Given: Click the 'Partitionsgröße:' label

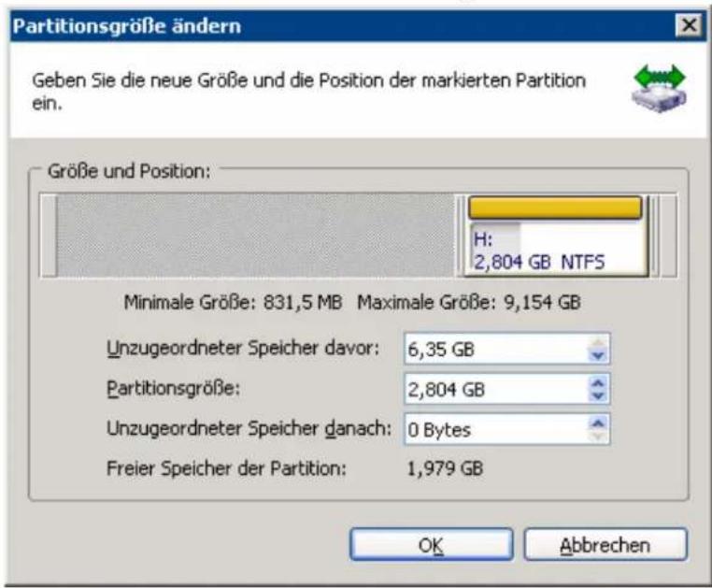Looking at the screenshot, I should [174, 389].
